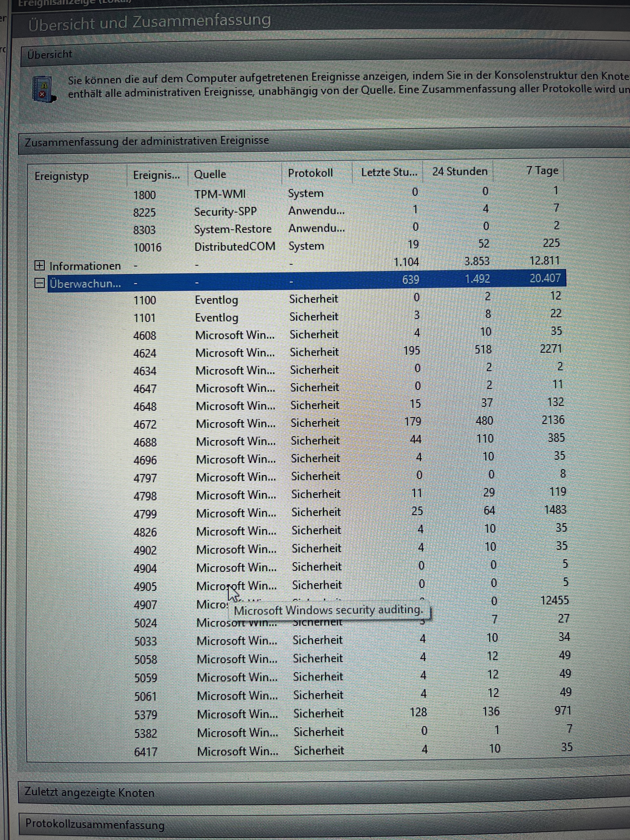Viewport: 630px width, 840px height.
Task: Select event 1800 TPM-WMI row
Action: point(220,194)
